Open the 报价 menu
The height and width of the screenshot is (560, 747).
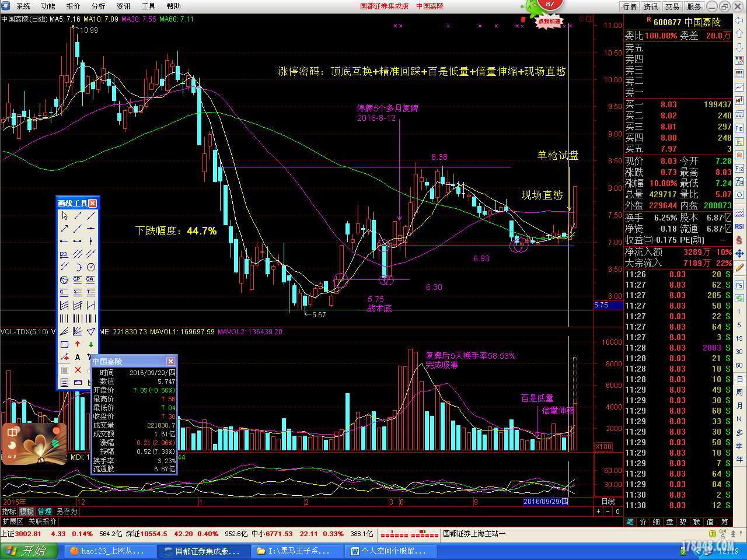pyautogui.click(x=74, y=6)
